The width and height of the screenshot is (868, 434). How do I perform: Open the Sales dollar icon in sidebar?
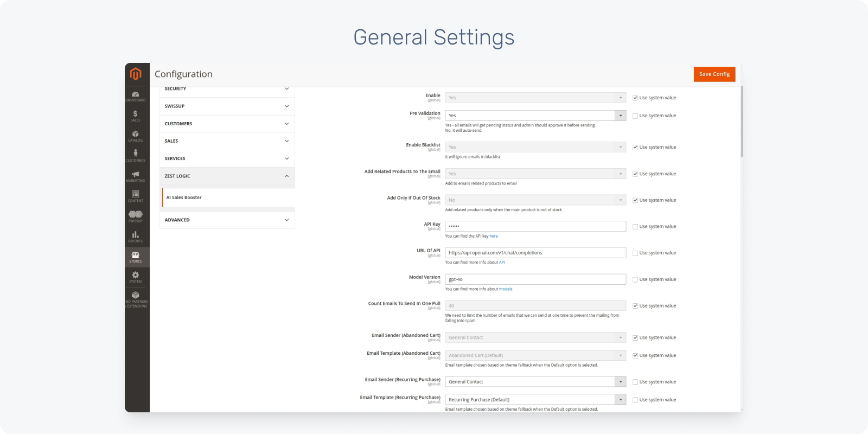pos(136,116)
